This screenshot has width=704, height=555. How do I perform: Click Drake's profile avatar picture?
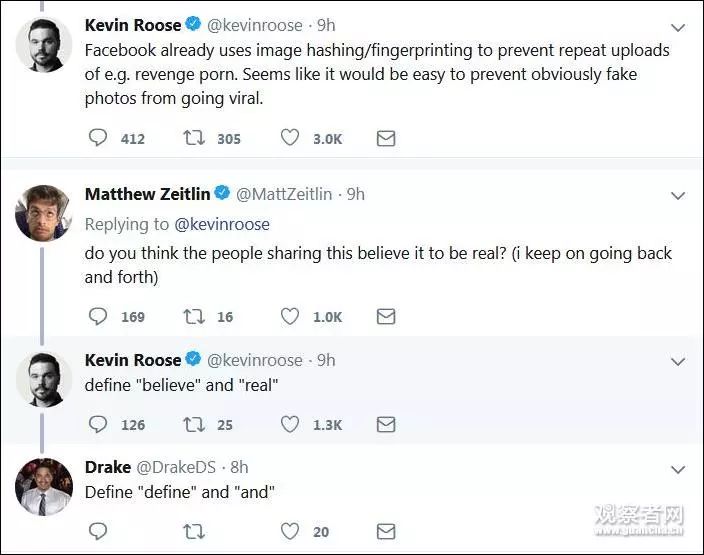tap(44, 487)
